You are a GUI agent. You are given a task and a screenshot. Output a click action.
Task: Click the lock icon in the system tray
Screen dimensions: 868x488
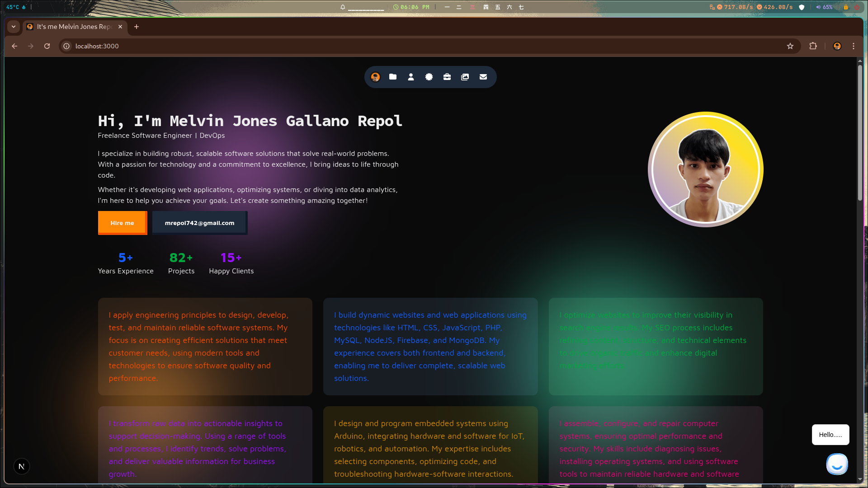click(846, 7)
